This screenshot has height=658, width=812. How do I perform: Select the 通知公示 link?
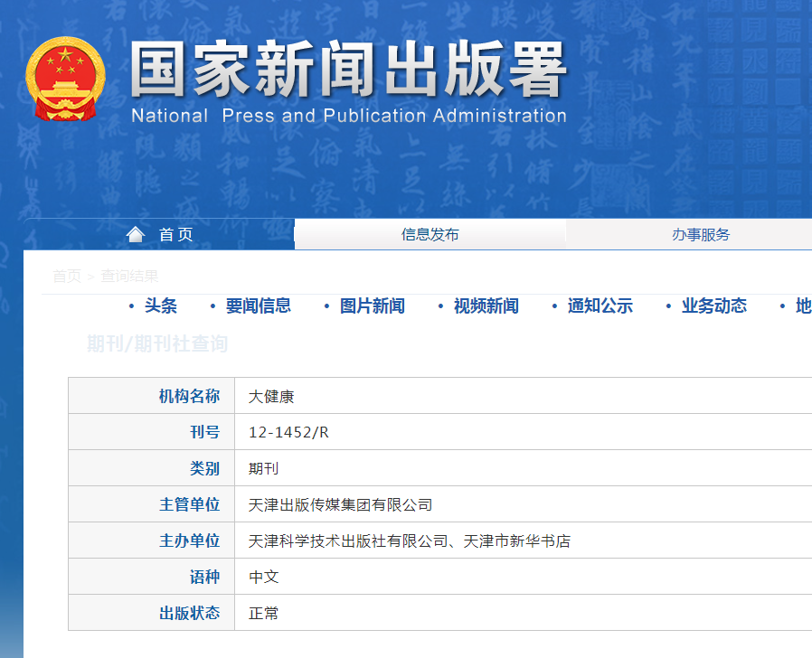click(x=600, y=306)
